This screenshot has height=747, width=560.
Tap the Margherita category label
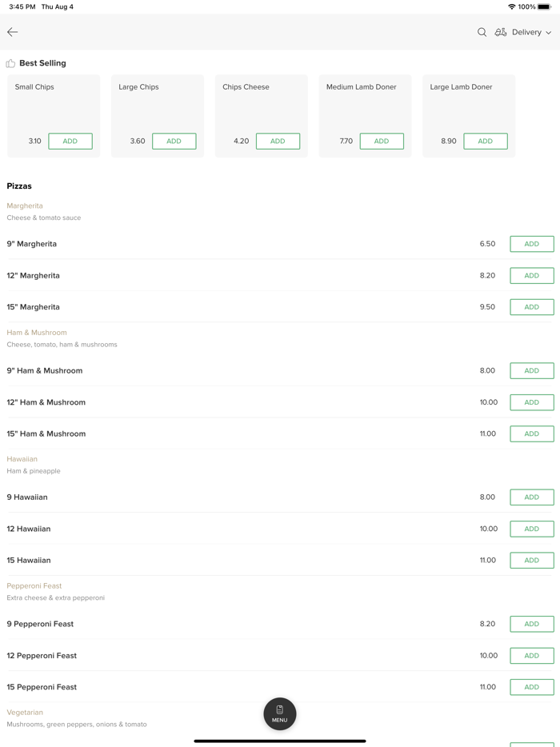tap(25, 206)
